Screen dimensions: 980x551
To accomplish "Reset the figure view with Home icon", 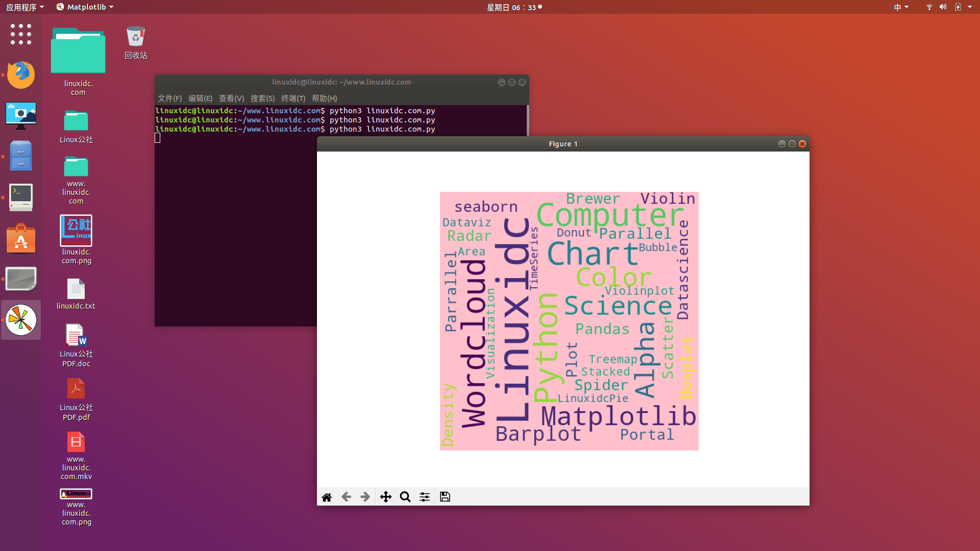I will click(x=327, y=497).
